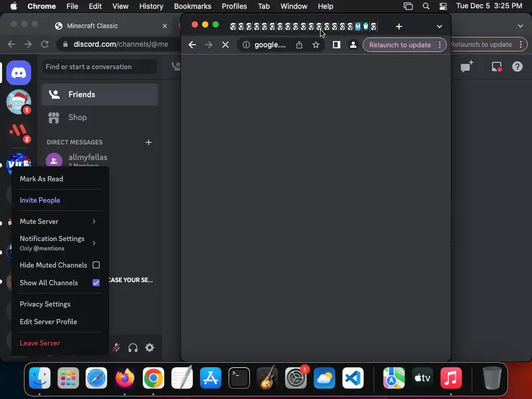This screenshot has height=399, width=532.
Task: Open Firefox from the dock
Action: 125,378
